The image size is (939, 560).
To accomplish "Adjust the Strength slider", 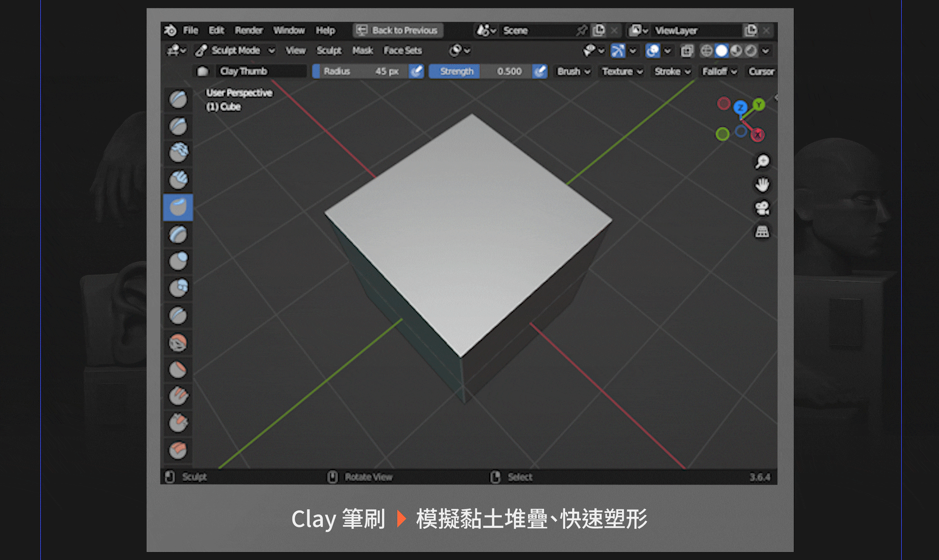I will [480, 72].
